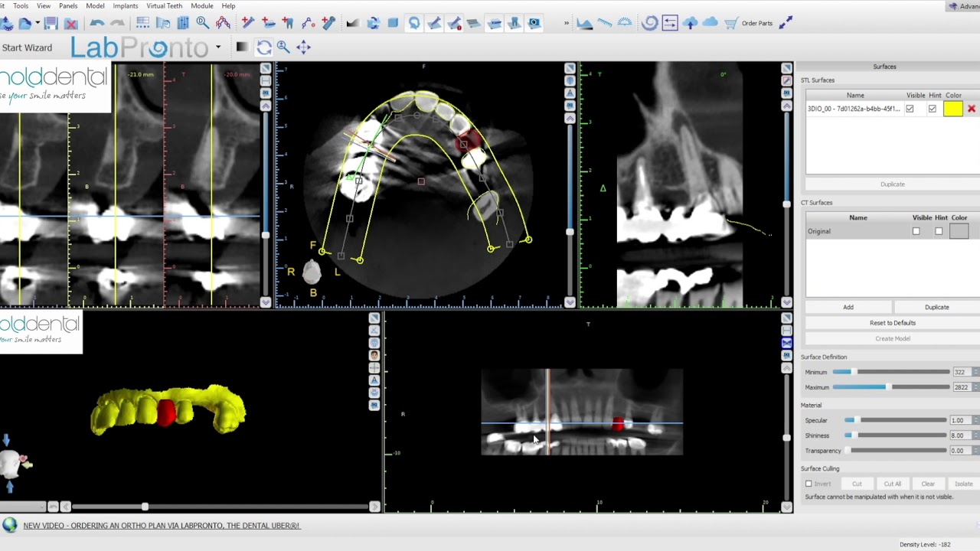Click the Minimum surface definition slider
Viewport: 980px width, 551px height.
pyautogui.click(x=890, y=372)
